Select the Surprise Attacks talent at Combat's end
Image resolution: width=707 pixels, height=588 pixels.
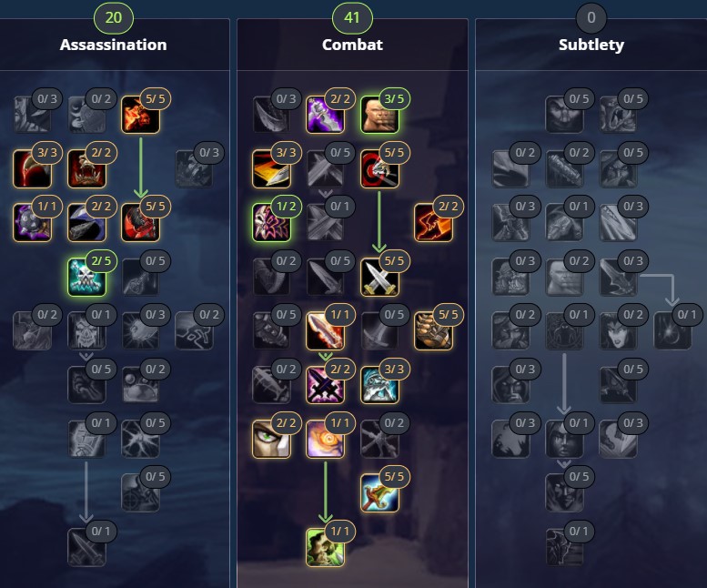(325, 547)
